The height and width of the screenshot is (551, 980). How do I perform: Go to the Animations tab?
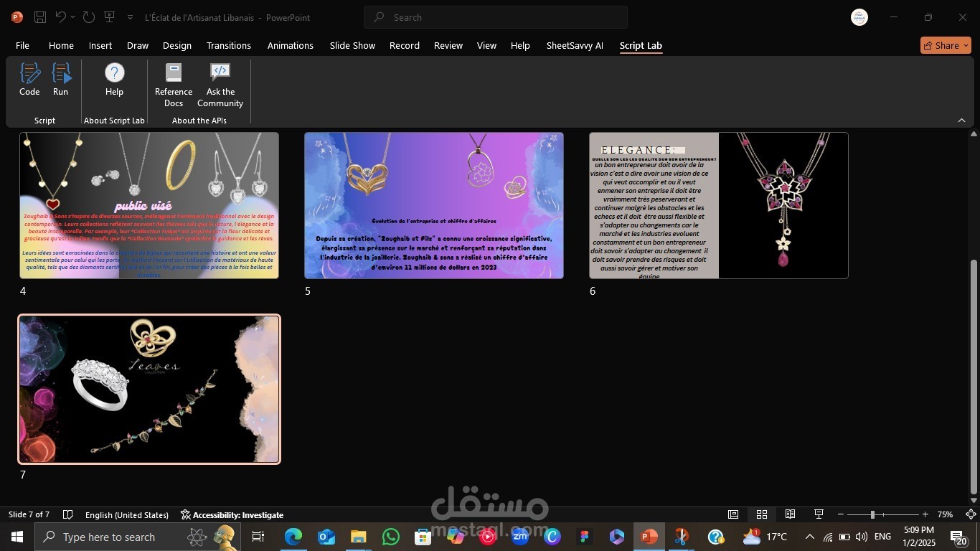291,45
